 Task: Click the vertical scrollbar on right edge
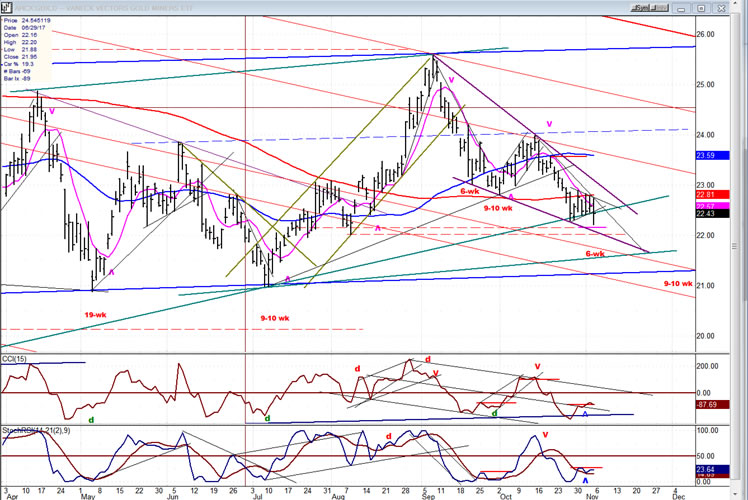(x=742, y=250)
